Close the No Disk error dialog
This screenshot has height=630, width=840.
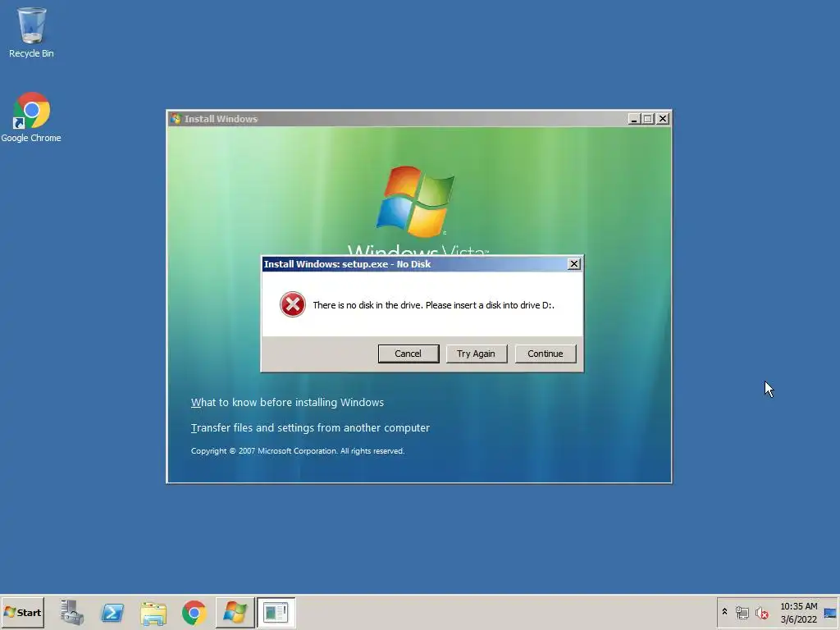pos(573,263)
